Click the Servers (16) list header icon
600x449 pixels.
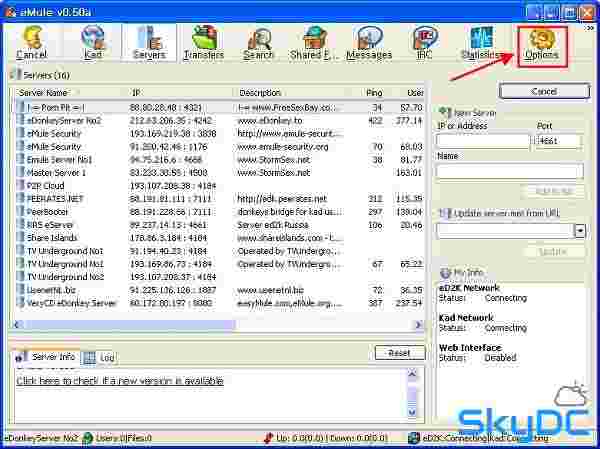click(15, 74)
